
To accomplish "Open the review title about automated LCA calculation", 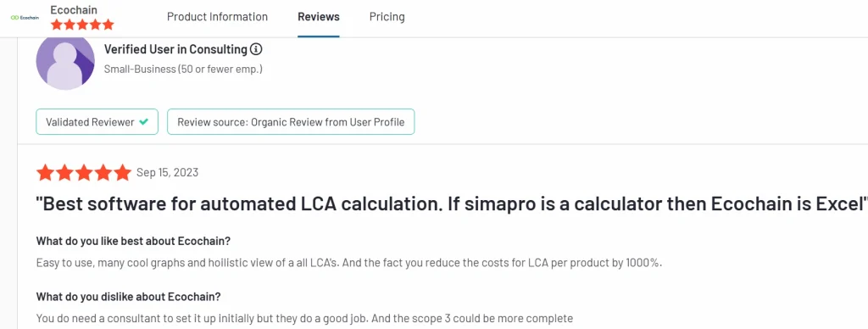I will [x=451, y=204].
